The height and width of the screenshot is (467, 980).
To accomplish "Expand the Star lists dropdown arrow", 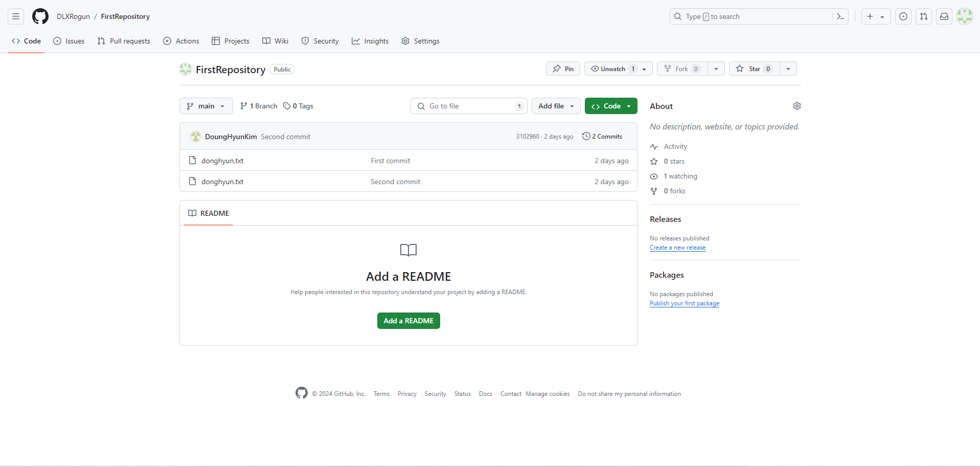I will click(x=788, y=69).
